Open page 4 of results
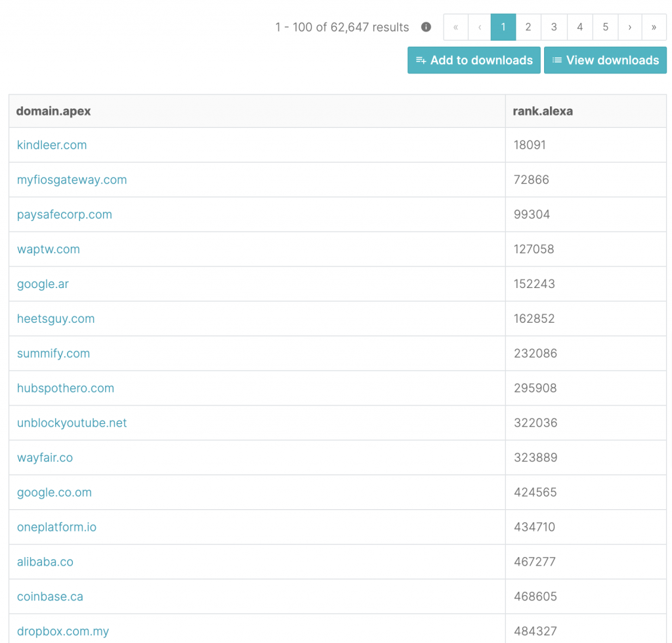 tap(579, 27)
